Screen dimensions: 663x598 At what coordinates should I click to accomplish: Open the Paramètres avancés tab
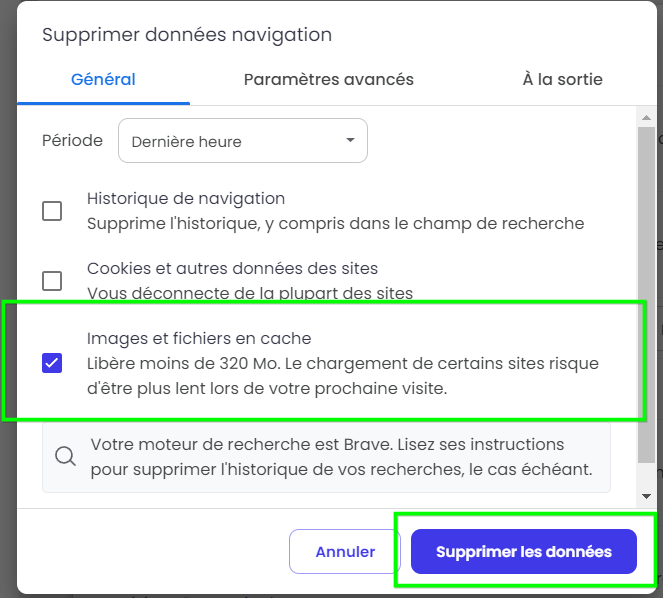[329, 80]
